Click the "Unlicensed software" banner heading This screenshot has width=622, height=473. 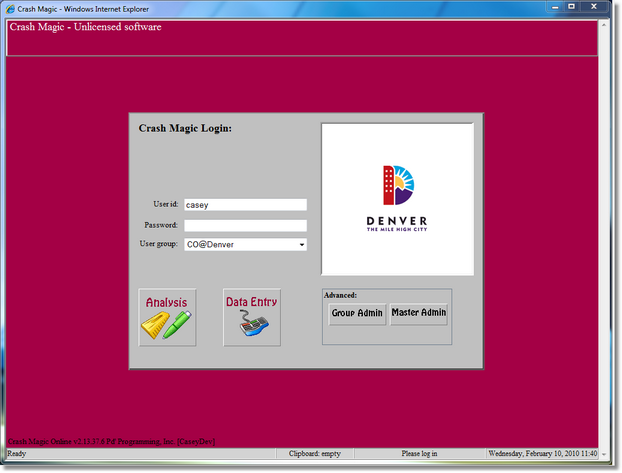[x=85, y=26]
